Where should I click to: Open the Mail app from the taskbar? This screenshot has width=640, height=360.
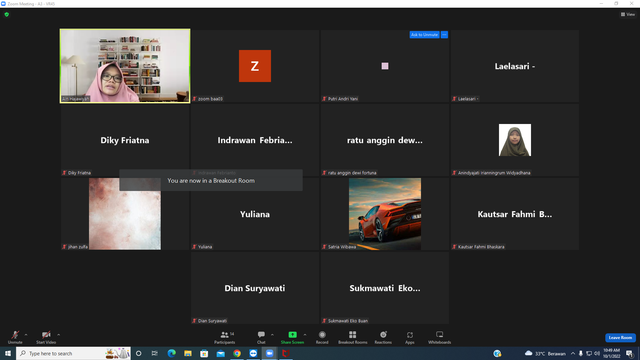[220, 353]
